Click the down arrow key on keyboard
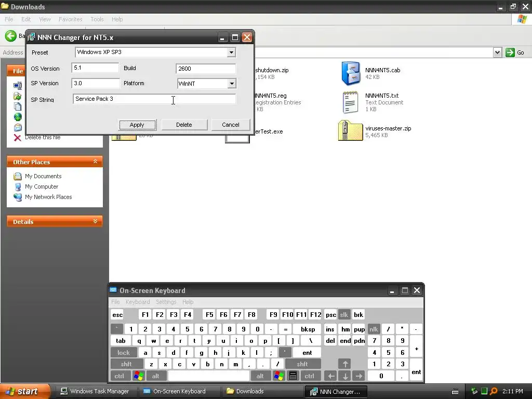532x399 pixels. click(x=345, y=376)
